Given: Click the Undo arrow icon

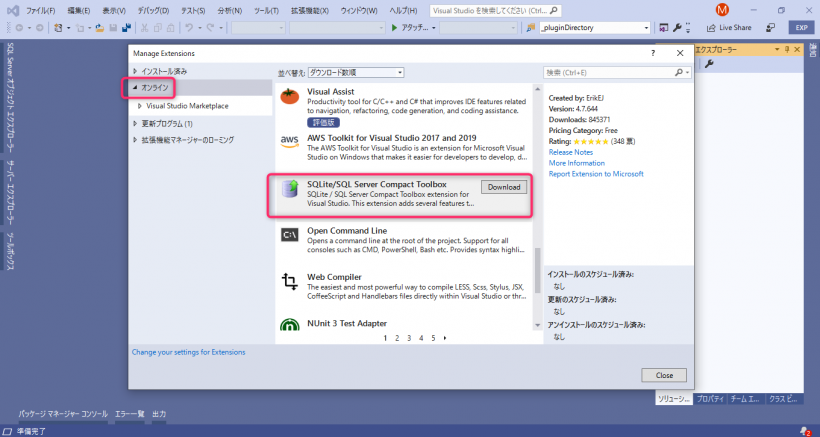Looking at the screenshot, I should [x=189, y=28].
